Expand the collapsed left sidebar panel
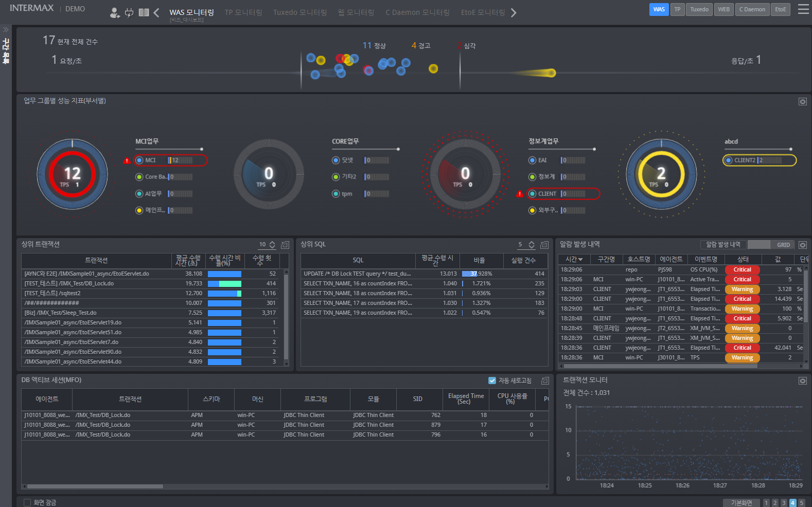Screen dimensions: 812x507 pos(6,29)
